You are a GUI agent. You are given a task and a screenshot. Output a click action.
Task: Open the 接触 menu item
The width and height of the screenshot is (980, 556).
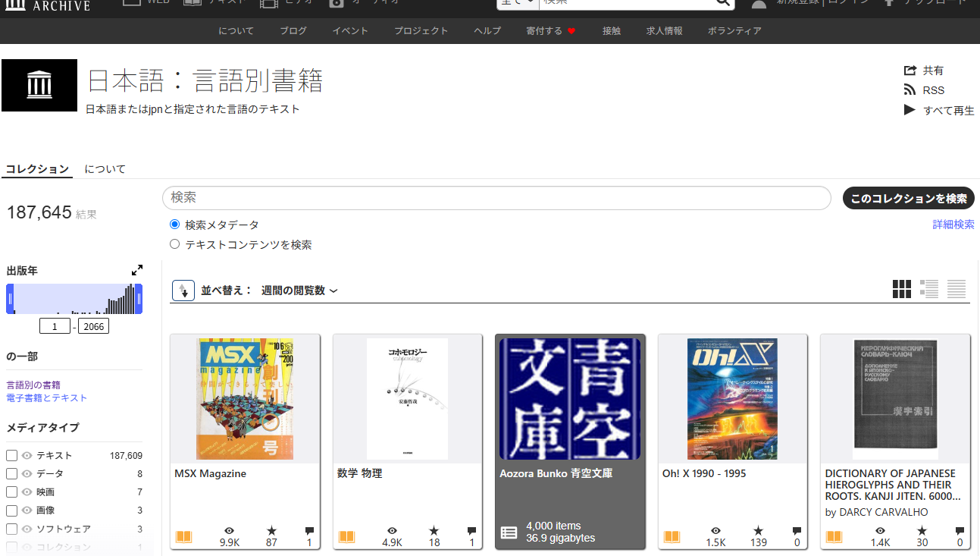(x=612, y=31)
